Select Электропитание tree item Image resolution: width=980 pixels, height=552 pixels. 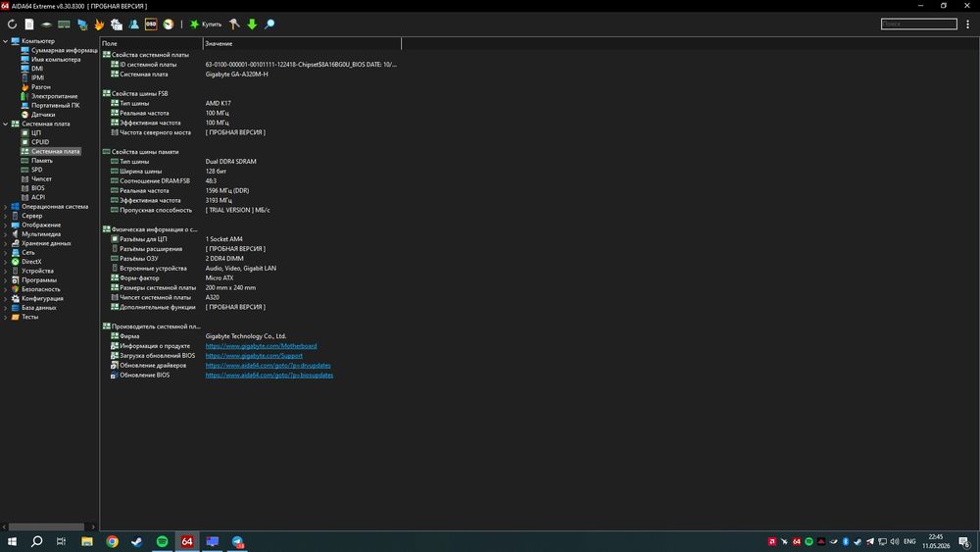(54, 96)
